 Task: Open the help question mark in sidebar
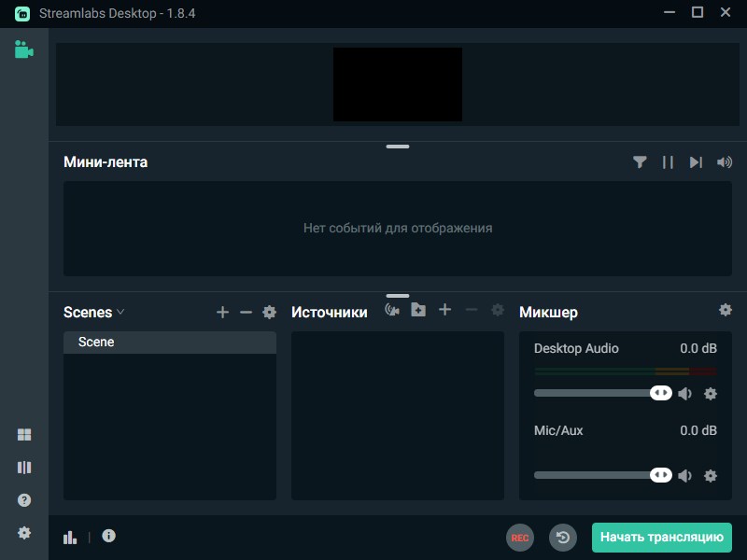22,499
